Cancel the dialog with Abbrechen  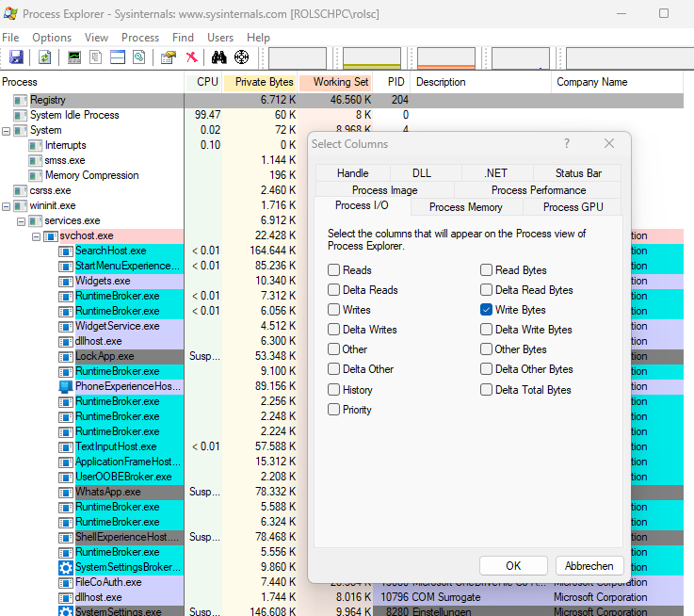[x=589, y=566]
